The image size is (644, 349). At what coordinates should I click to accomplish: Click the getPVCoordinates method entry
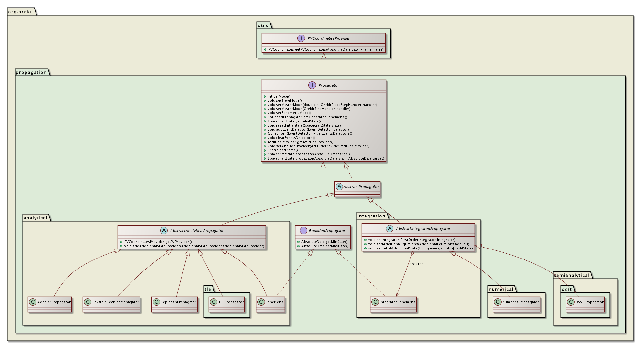click(326, 49)
